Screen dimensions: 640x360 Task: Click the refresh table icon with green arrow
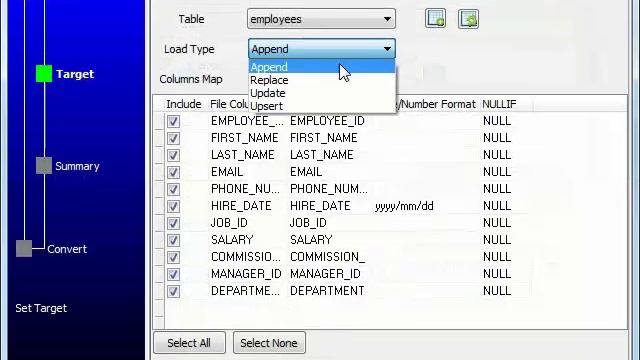pos(468,19)
